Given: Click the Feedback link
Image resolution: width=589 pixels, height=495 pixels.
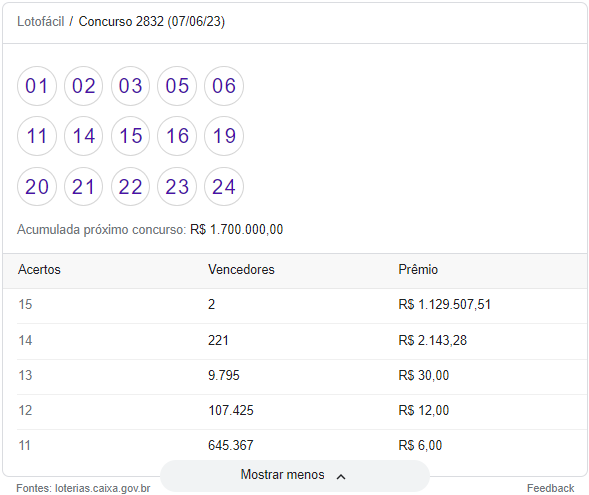Looking at the screenshot, I should point(550,488).
